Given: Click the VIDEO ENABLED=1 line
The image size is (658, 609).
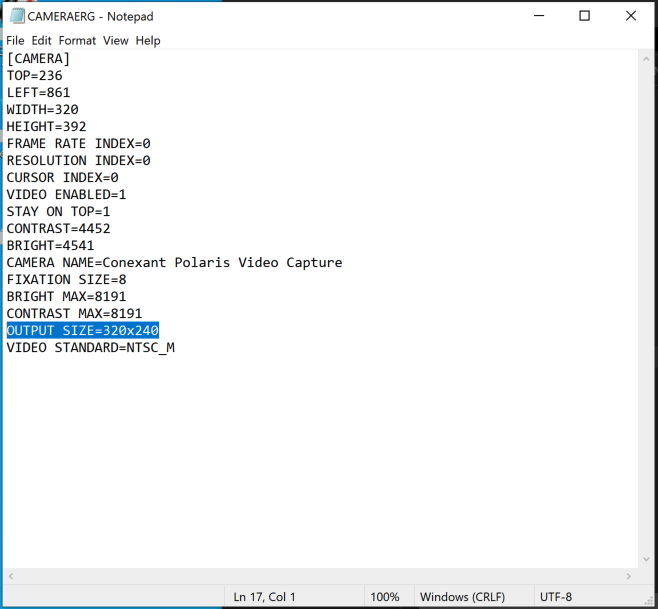Looking at the screenshot, I should 66,194.
